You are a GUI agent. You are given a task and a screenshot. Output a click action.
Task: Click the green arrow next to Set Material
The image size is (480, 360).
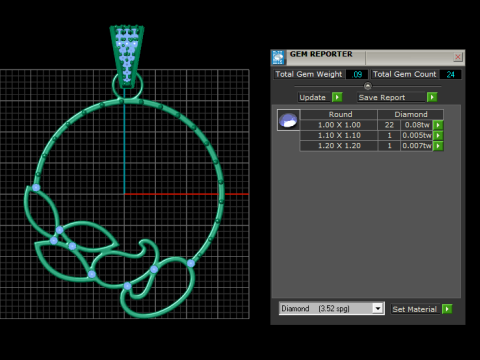[x=447, y=309]
